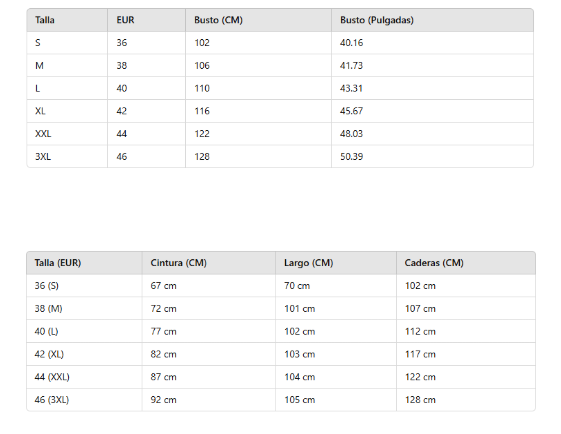
Task: Click the 46 (3XL) row label
Action: click(x=52, y=400)
